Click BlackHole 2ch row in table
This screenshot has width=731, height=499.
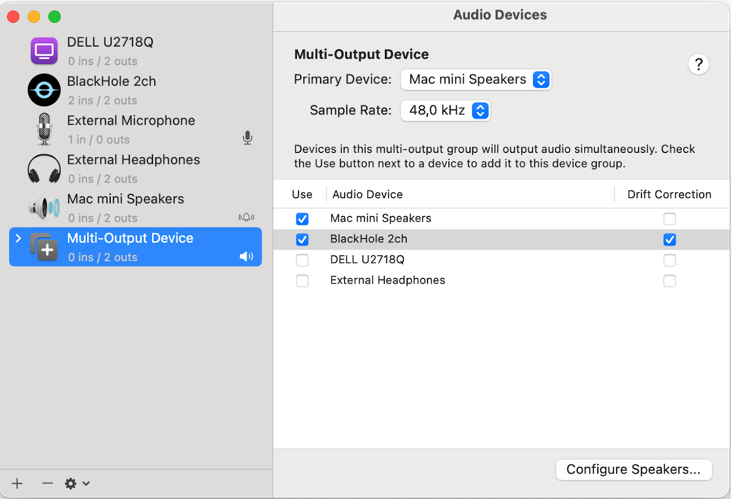click(502, 240)
